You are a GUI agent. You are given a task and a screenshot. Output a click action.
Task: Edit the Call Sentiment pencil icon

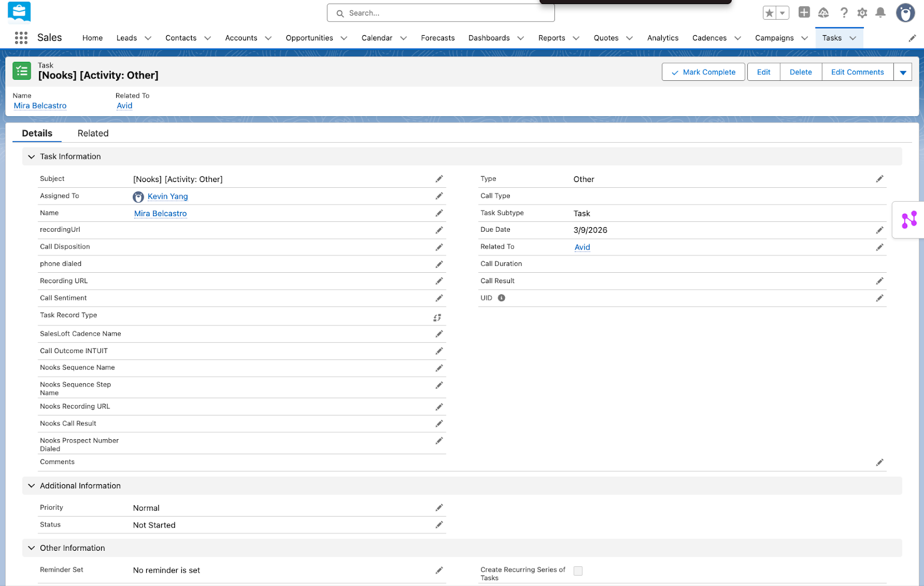(439, 298)
